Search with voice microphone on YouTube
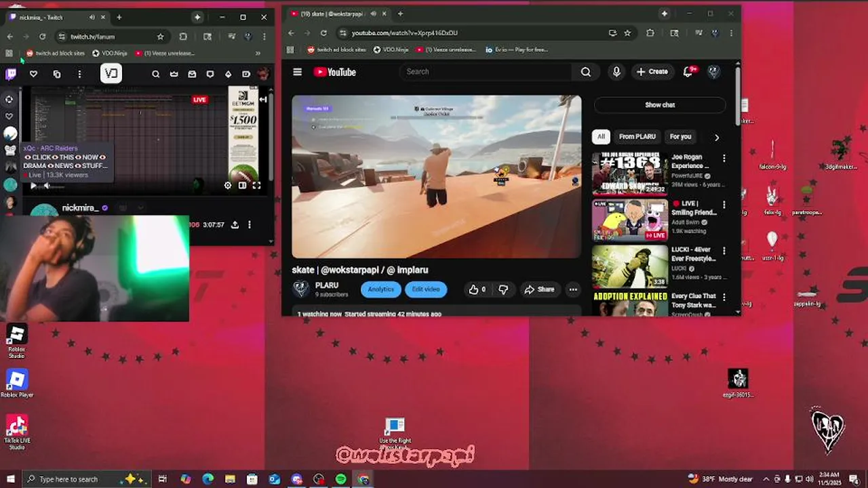Screen dimensions: 868x488 (x=616, y=72)
